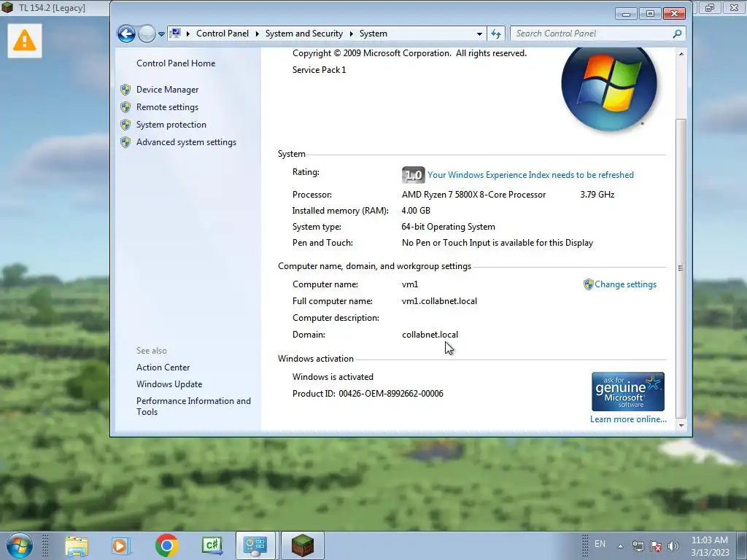Click the genuine Microsoft software badge
747x560 pixels.
tap(628, 392)
